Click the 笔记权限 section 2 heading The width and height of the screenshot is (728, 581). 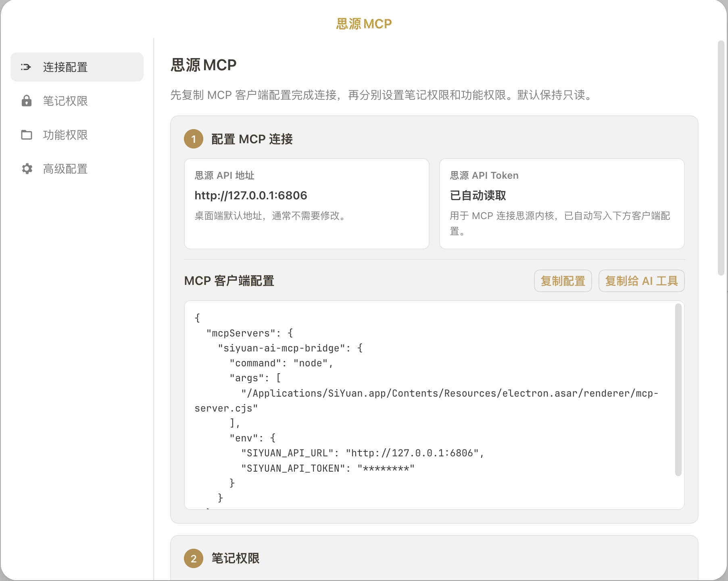click(236, 558)
